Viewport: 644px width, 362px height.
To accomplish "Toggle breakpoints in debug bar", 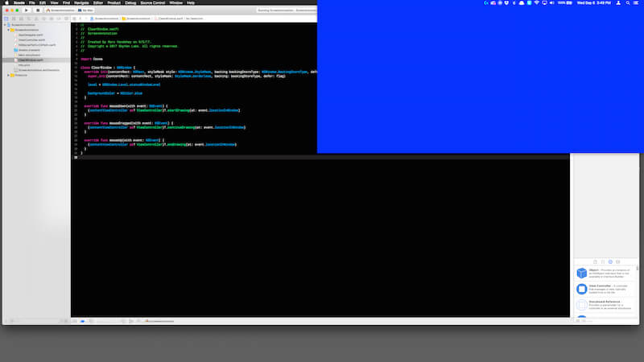I will click(x=83, y=321).
